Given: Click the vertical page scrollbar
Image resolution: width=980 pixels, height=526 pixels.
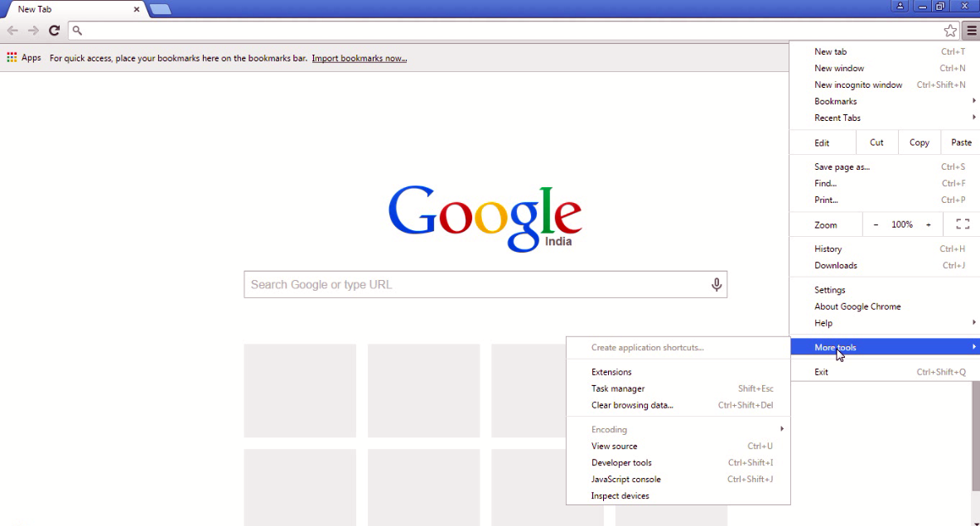Looking at the screenshot, I should coord(976,437).
